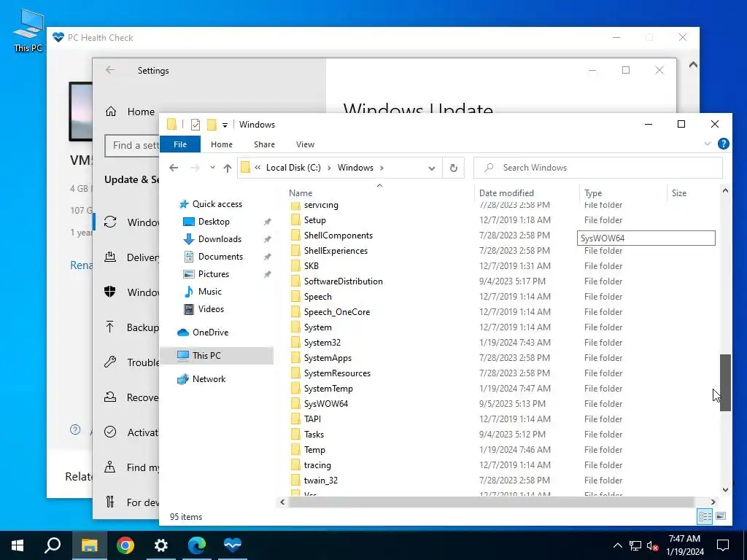Launch Google Chrome from taskbar
747x560 pixels.
point(125,545)
